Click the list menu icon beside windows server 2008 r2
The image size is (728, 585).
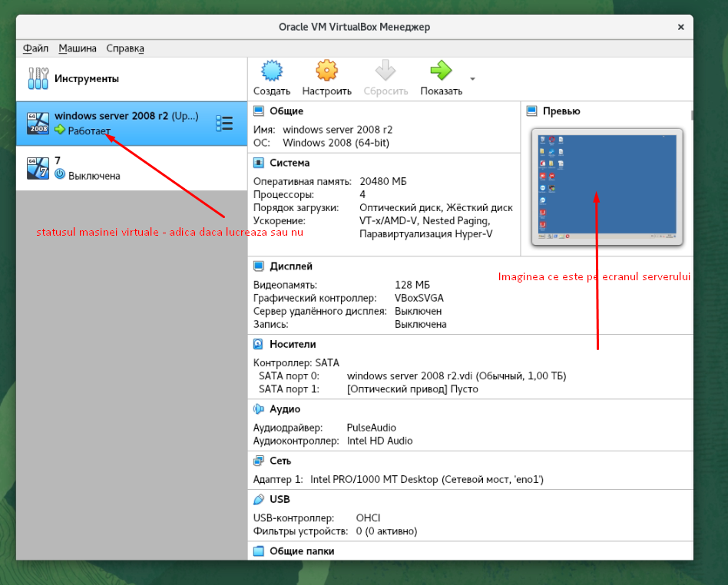coord(224,124)
